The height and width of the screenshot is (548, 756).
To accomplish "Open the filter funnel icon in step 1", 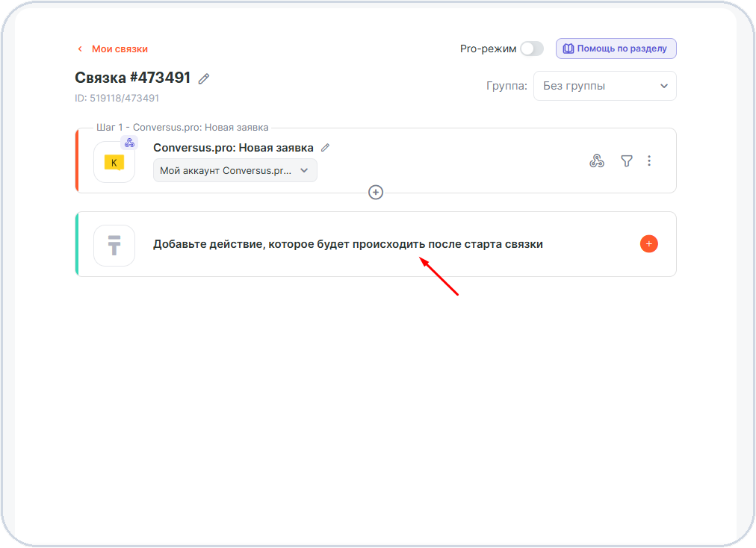I will pos(626,161).
